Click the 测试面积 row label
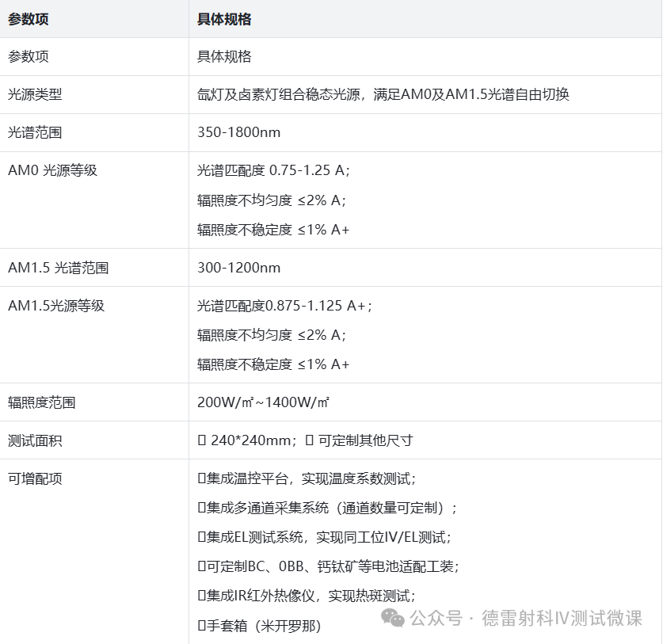The width and height of the screenshot is (663, 644). (x=30, y=440)
